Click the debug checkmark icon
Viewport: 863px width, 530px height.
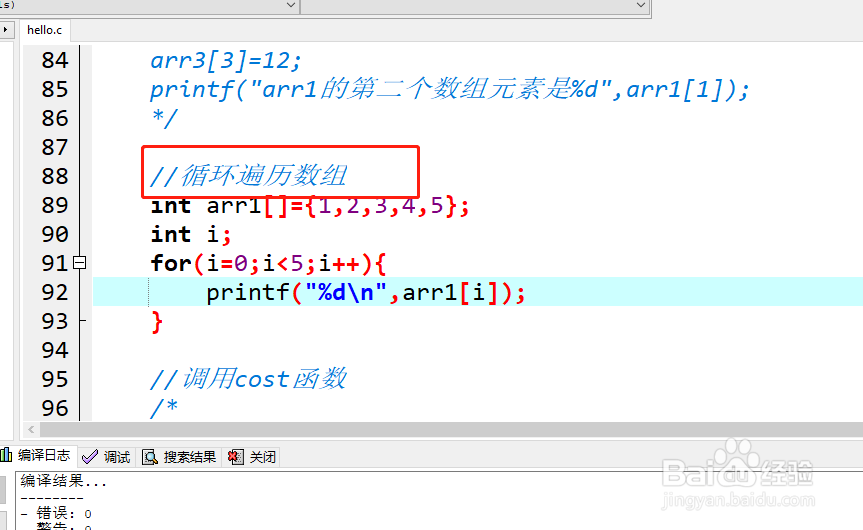[90, 457]
